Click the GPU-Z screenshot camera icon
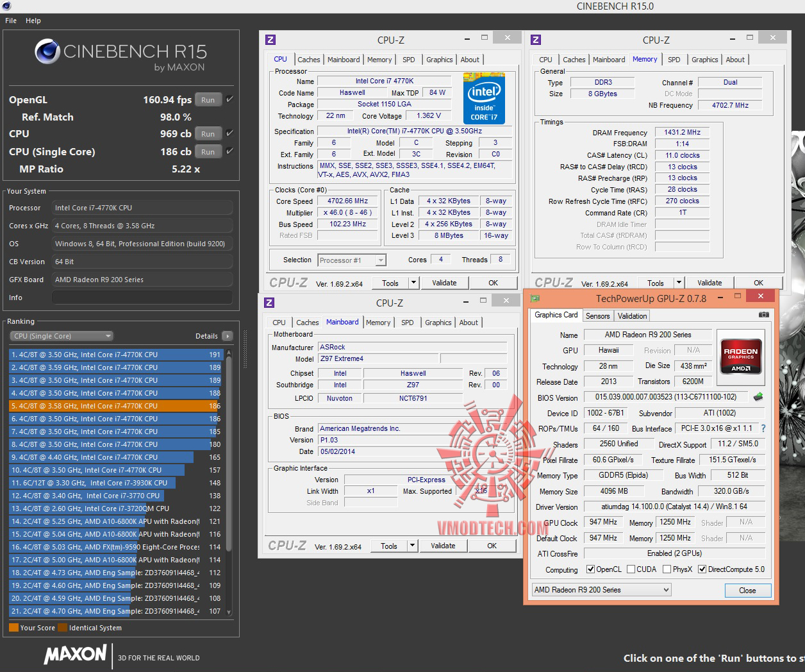Image resolution: width=805 pixels, height=672 pixels. pos(763,315)
